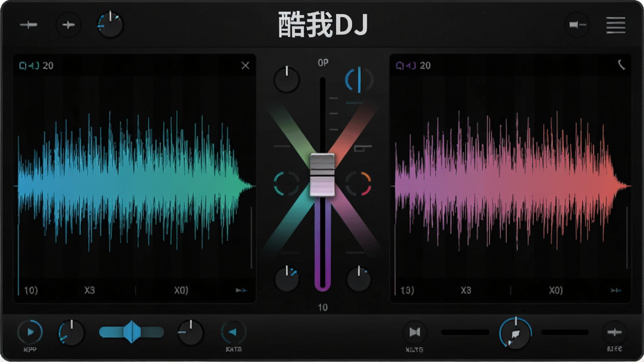This screenshot has width=644, height=362.
Task: Click the right deck's X3 label
Action: 466,290
